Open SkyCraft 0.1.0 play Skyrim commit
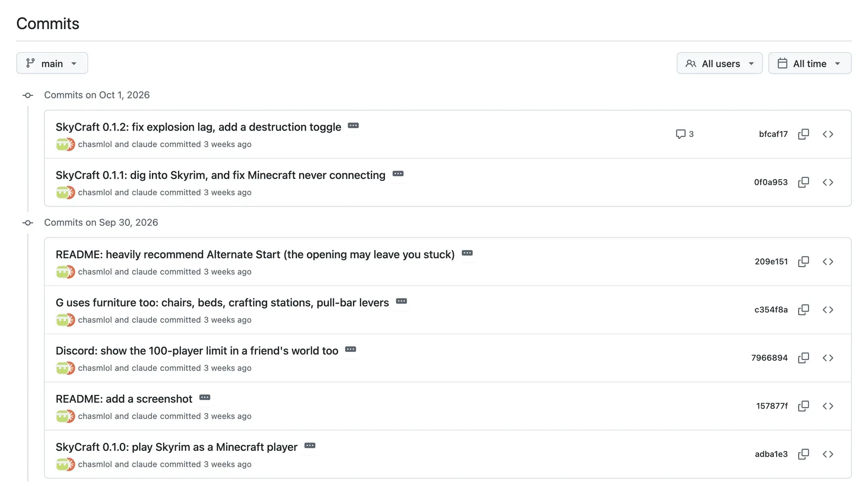Image resolution: width=868 pixels, height=486 pixels. click(x=177, y=447)
